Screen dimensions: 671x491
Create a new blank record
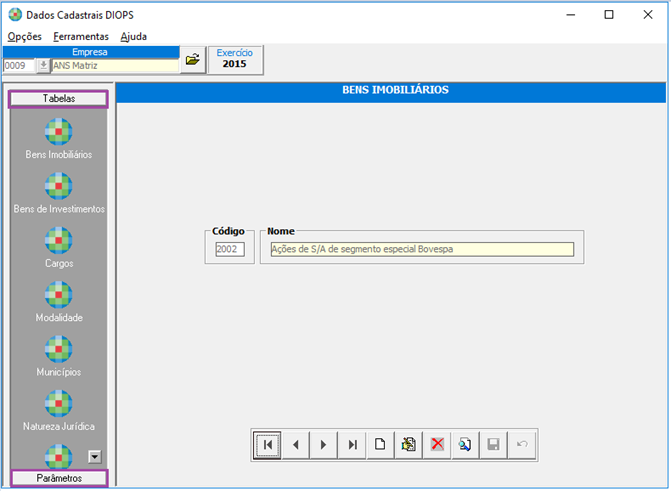[380, 445]
